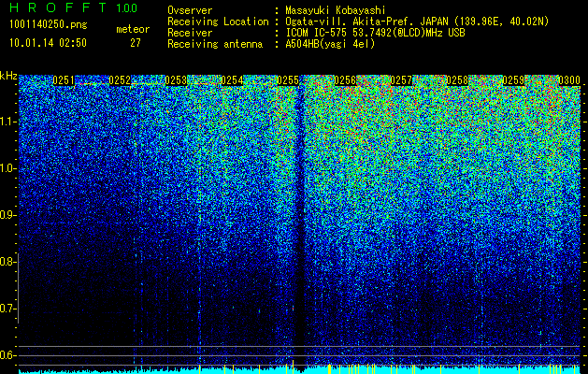Click the Receiver label
The width and height of the screenshot is (588, 374).
190,33
